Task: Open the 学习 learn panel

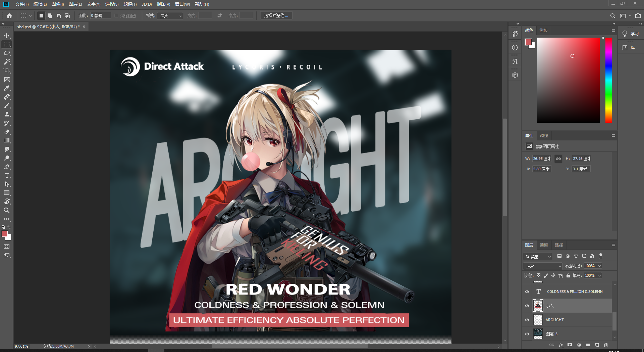Action: [x=631, y=34]
